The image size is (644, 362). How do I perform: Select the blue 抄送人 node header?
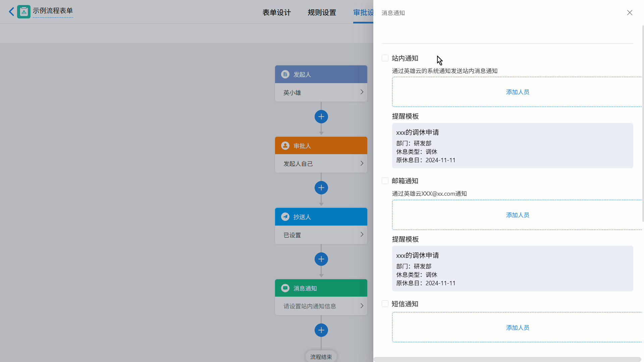click(x=321, y=217)
